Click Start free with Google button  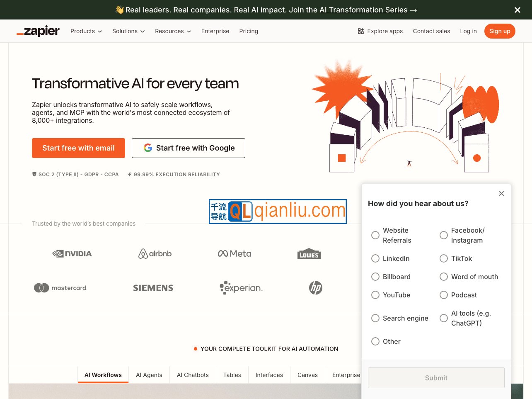pyautogui.click(x=189, y=148)
